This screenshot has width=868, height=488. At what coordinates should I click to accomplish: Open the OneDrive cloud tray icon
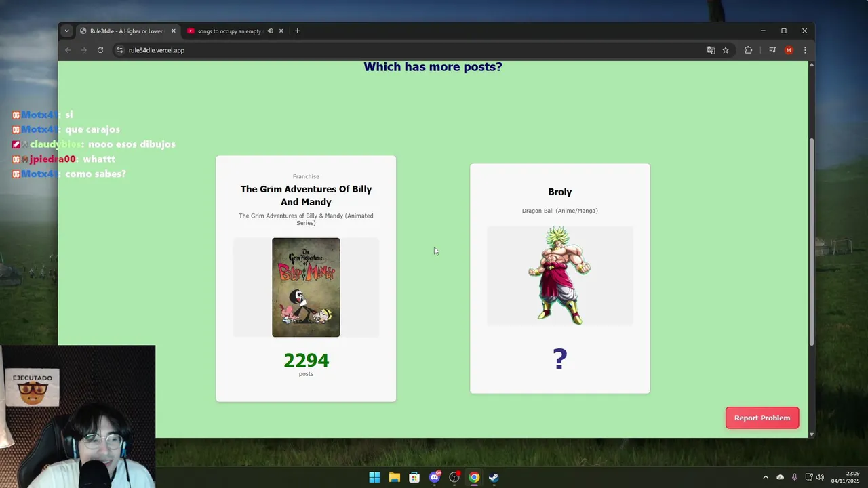coord(780,477)
